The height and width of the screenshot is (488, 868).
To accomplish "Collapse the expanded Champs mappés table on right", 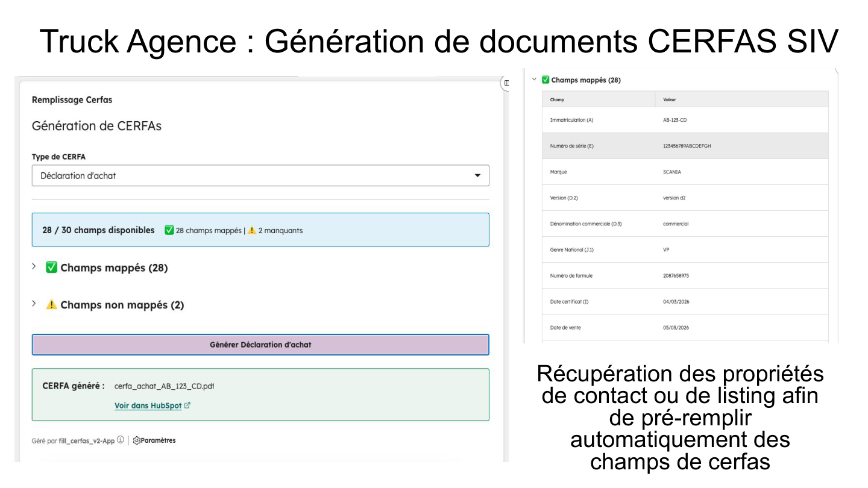I will [x=534, y=80].
